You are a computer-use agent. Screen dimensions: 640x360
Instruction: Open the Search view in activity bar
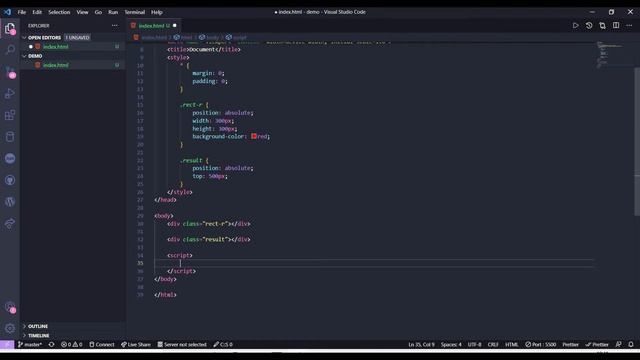[x=10, y=50]
